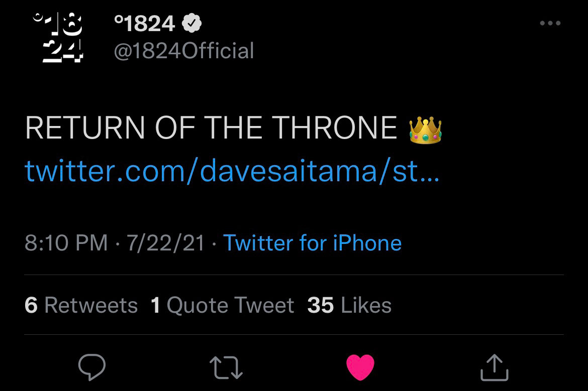Open the 1824 profile avatar logo
The image size is (588, 391).
(58, 38)
